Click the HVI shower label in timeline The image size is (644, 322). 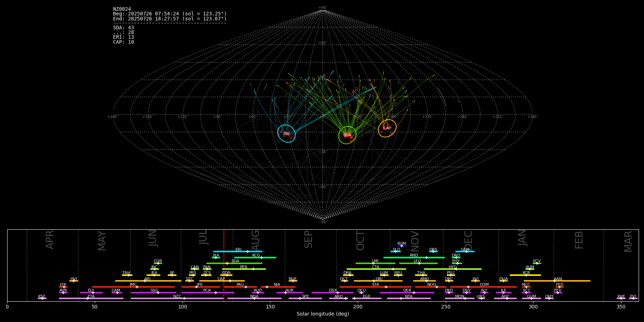(x=74, y=279)
